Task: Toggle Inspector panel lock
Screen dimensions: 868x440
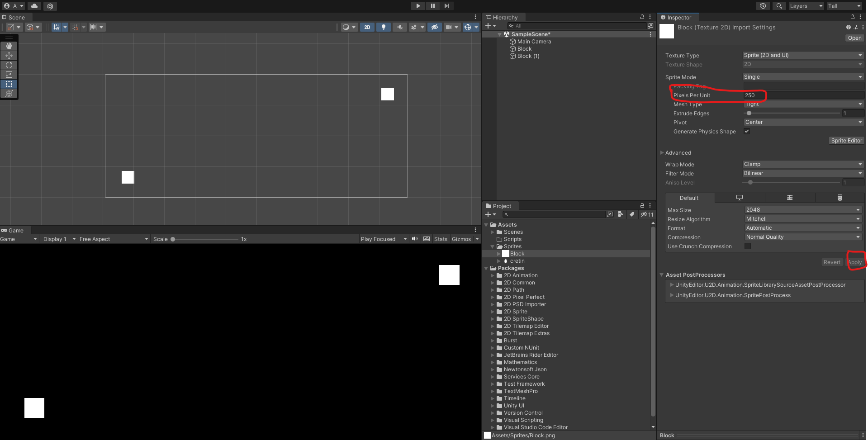Action: [x=853, y=17]
